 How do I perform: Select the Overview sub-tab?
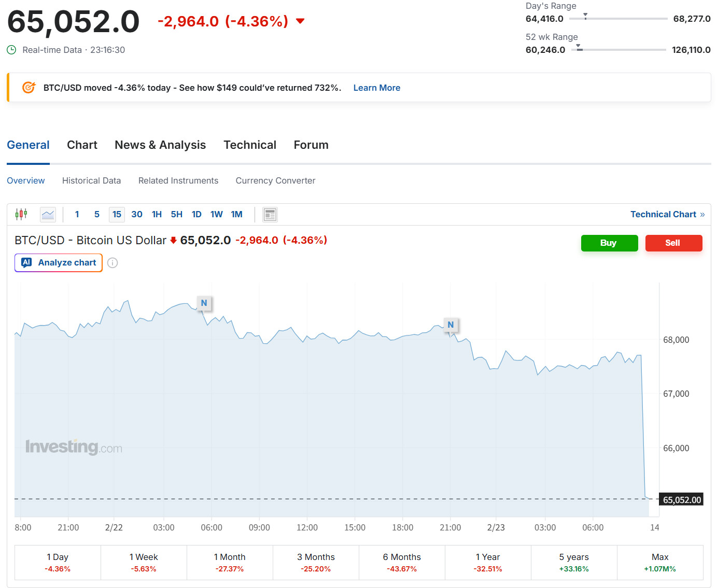26,180
